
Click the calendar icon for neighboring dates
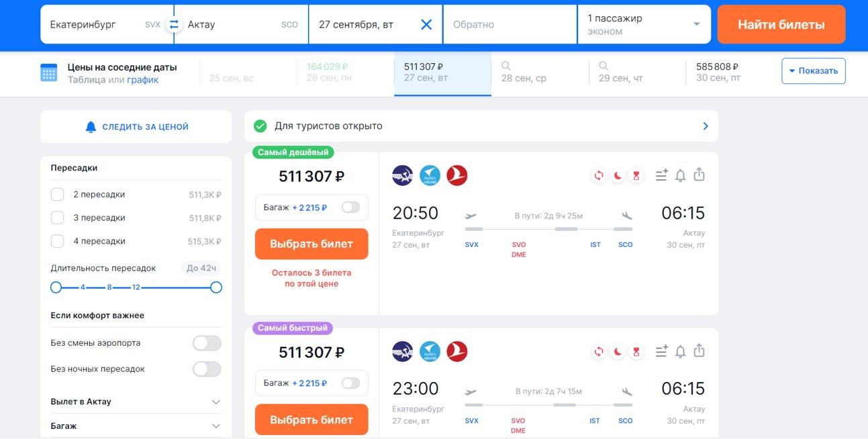tap(49, 73)
